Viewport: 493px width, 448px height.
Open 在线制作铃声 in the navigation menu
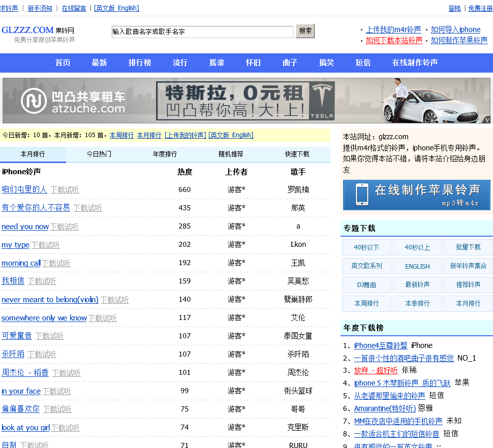pyautogui.click(x=415, y=62)
